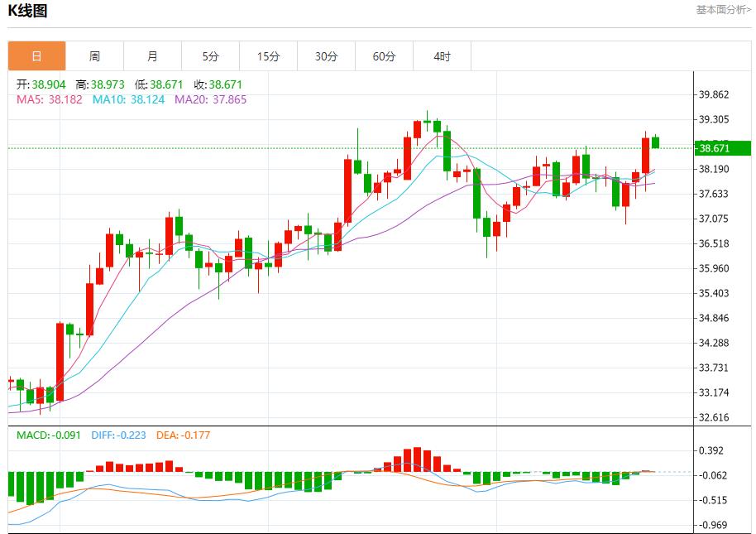Select the 4时 timeframe

[443, 55]
